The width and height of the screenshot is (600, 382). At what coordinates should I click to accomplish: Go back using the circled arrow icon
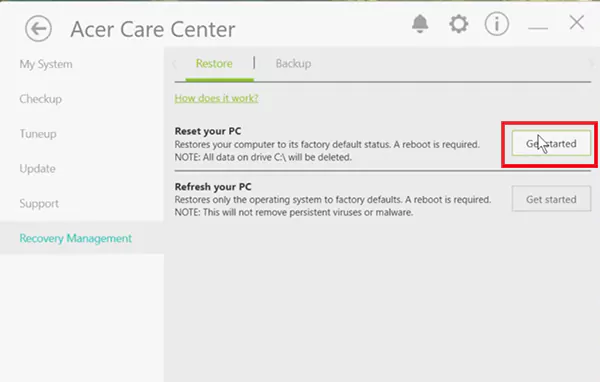38,29
